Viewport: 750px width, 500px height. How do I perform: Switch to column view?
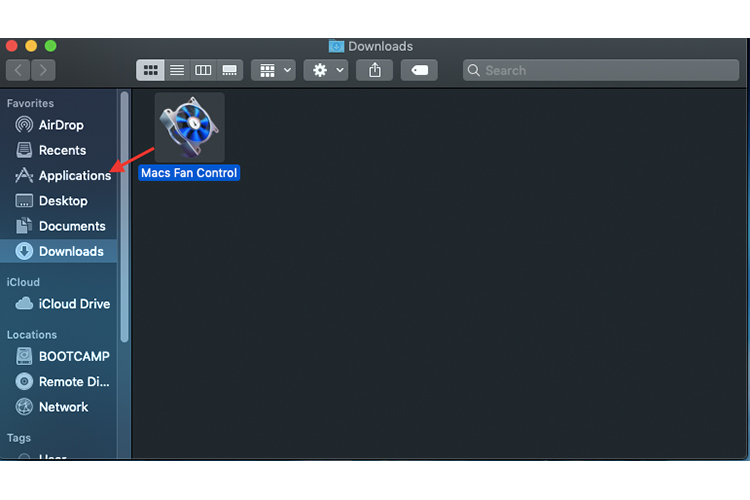(203, 70)
